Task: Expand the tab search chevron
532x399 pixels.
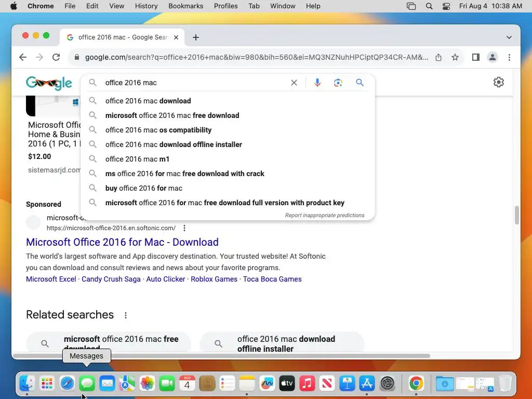Action: pos(509,37)
